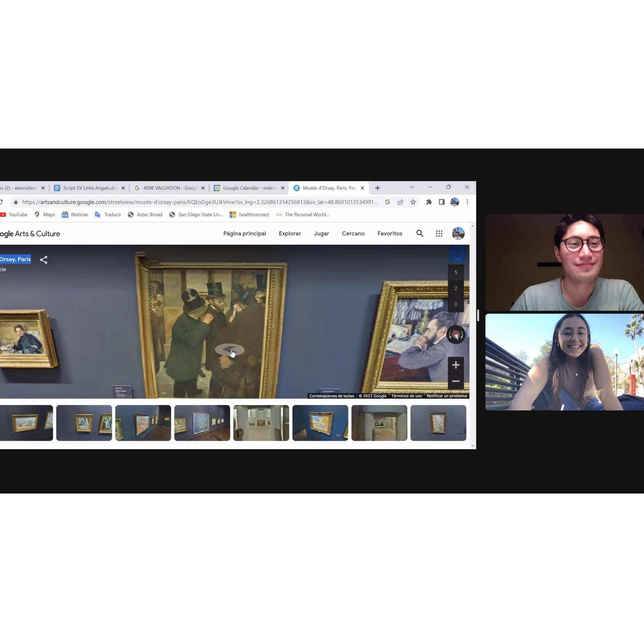644x644 pixels.
Task: Click the compass rotation control
Action: click(x=456, y=334)
